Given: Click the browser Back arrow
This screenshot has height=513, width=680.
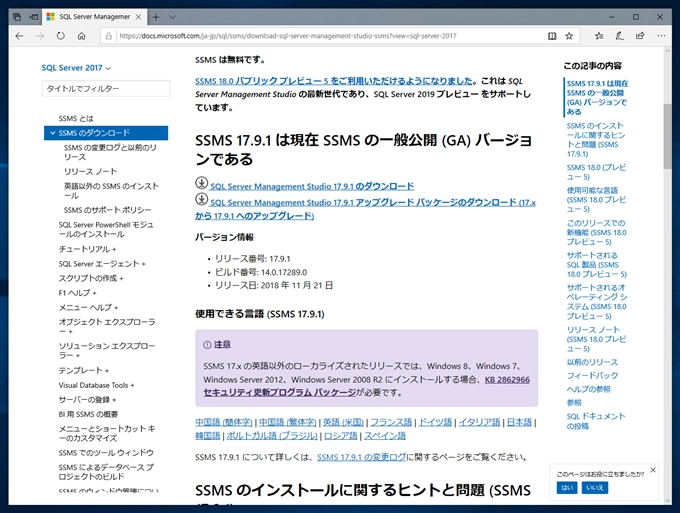Looking at the screenshot, I should [19, 36].
